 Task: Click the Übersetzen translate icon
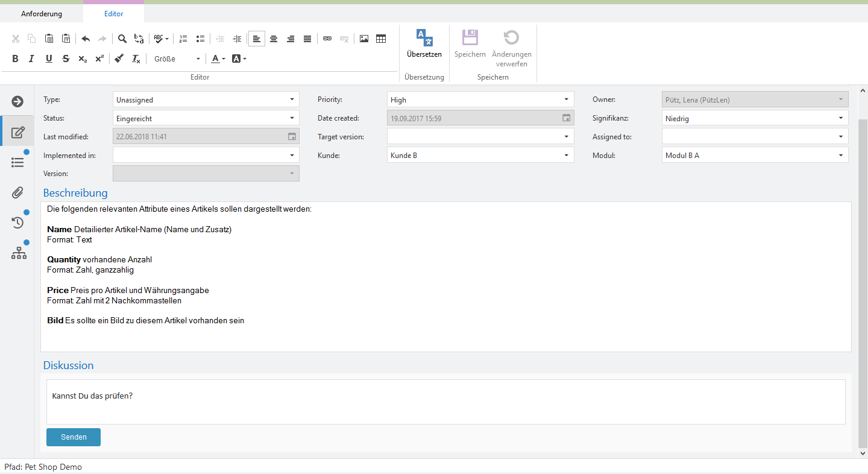pyautogui.click(x=424, y=38)
